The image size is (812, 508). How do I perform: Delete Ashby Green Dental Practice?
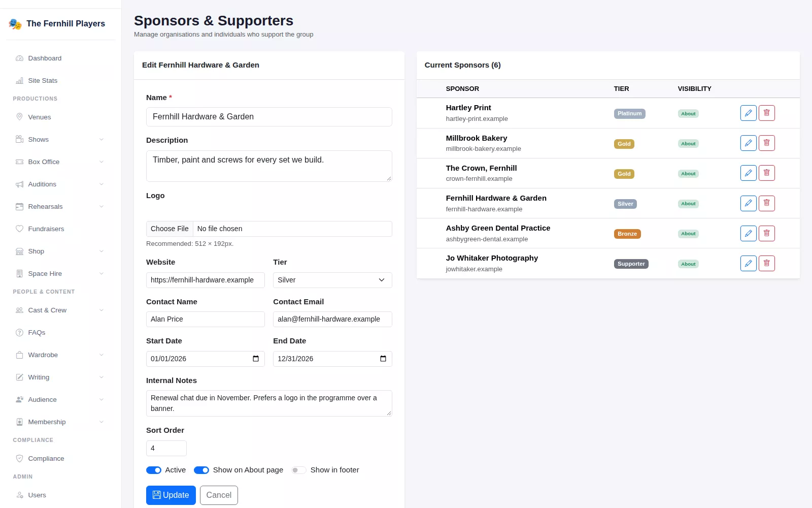click(x=766, y=233)
